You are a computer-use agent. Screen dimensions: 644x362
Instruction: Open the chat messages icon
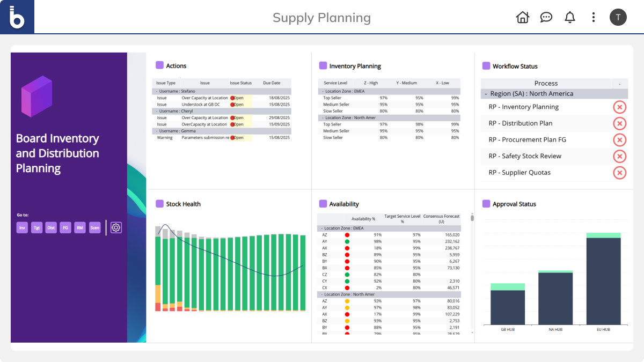pos(546,17)
